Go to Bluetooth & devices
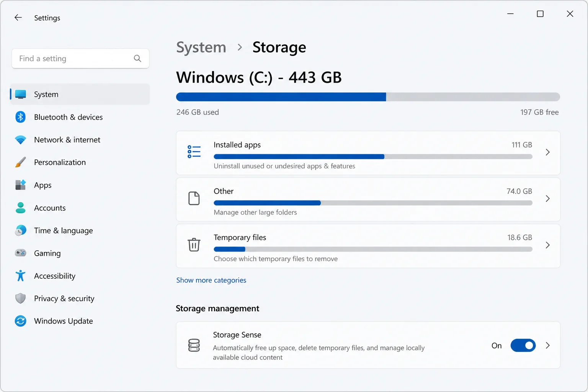588x392 pixels. click(x=80, y=117)
